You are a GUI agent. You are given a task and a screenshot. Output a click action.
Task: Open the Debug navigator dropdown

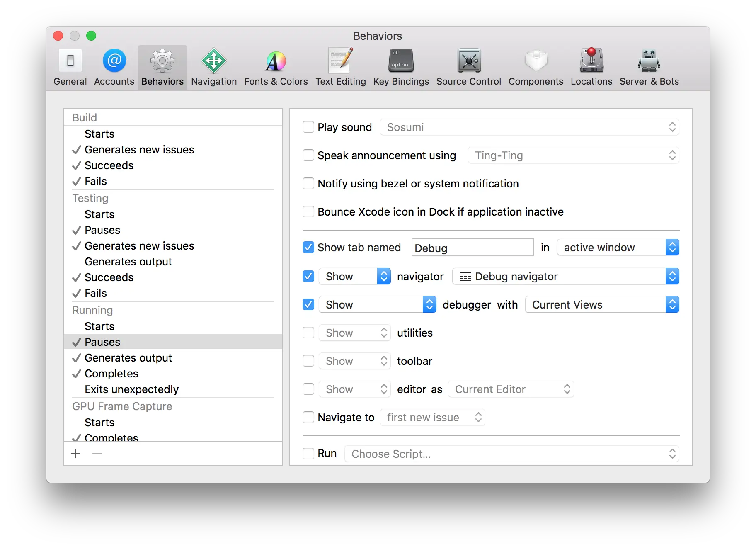pyautogui.click(x=566, y=277)
